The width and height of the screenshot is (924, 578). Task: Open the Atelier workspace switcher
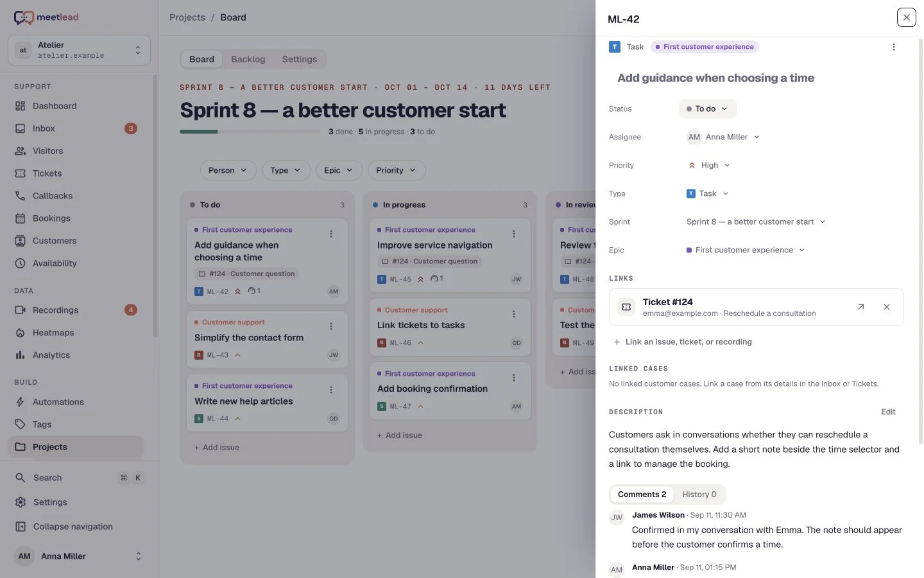click(x=79, y=50)
